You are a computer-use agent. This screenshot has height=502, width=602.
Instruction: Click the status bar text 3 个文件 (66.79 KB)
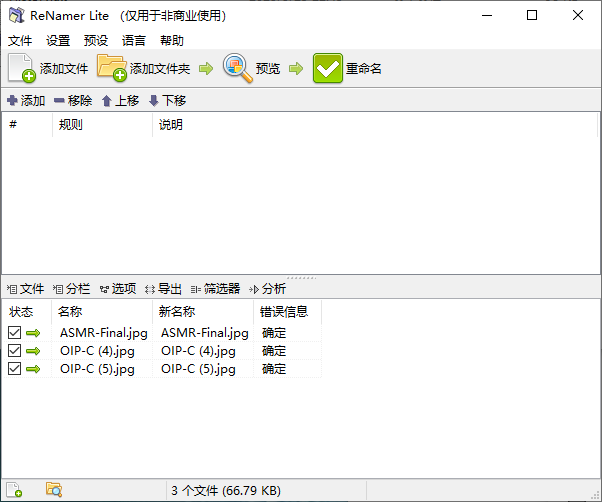coord(226,490)
